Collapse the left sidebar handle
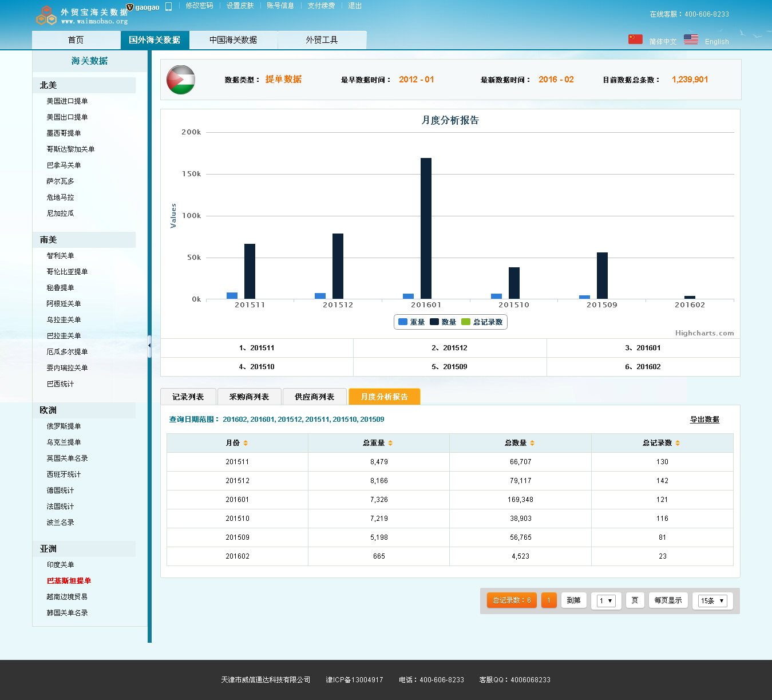This screenshot has height=700, width=772. coord(149,346)
